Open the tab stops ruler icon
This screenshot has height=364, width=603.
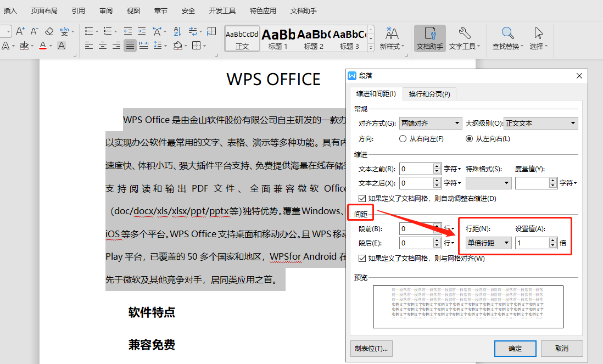(x=211, y=31)
